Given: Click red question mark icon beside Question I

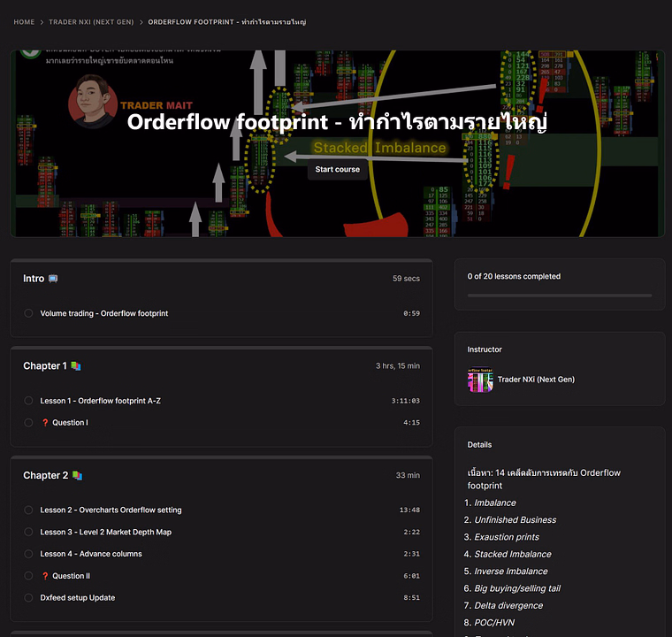Looking at the screenshot, I should (x=45, y=423).
